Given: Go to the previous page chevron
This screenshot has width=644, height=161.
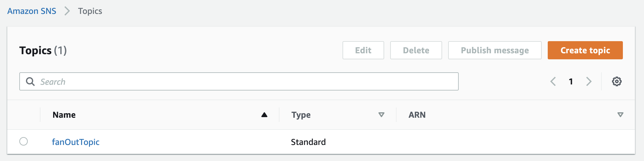Looking at the screenshot, I should click(x=553, y=81).
